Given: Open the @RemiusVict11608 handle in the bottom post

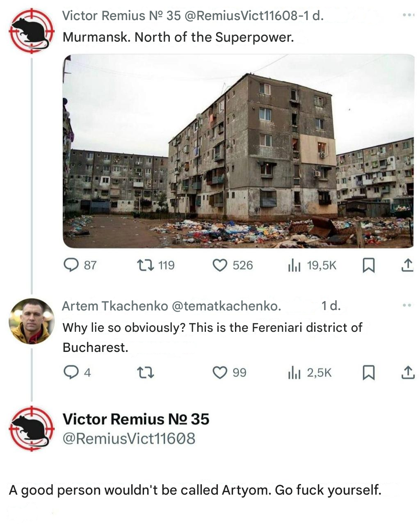Looking at the screenshot, I should [129, 438].
